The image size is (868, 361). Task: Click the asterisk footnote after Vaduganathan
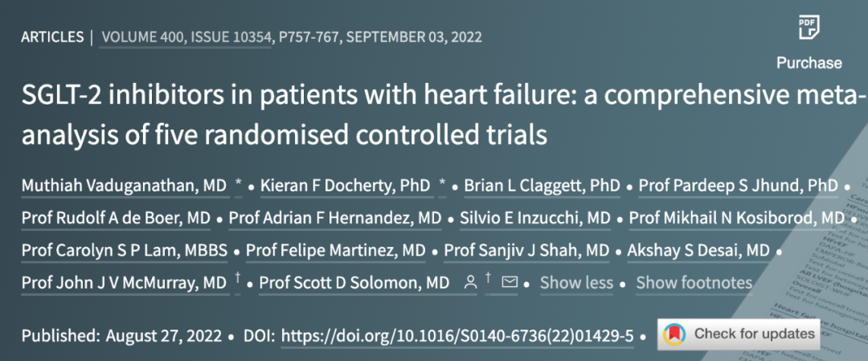point(239,185)
